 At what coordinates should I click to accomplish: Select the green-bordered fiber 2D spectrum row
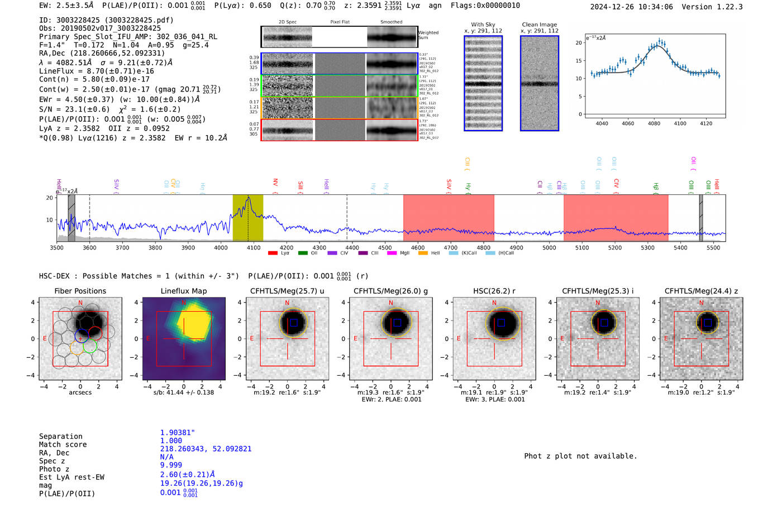(339, 86)
